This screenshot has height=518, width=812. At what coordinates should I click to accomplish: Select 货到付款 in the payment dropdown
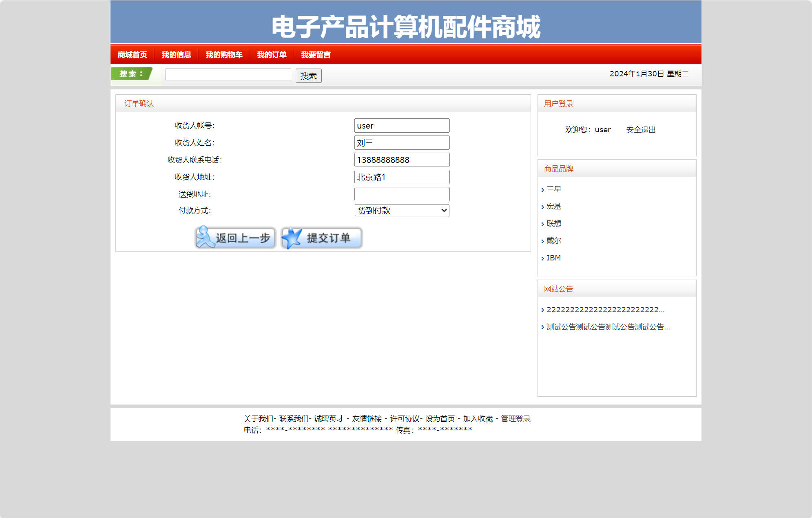[402, 210]
